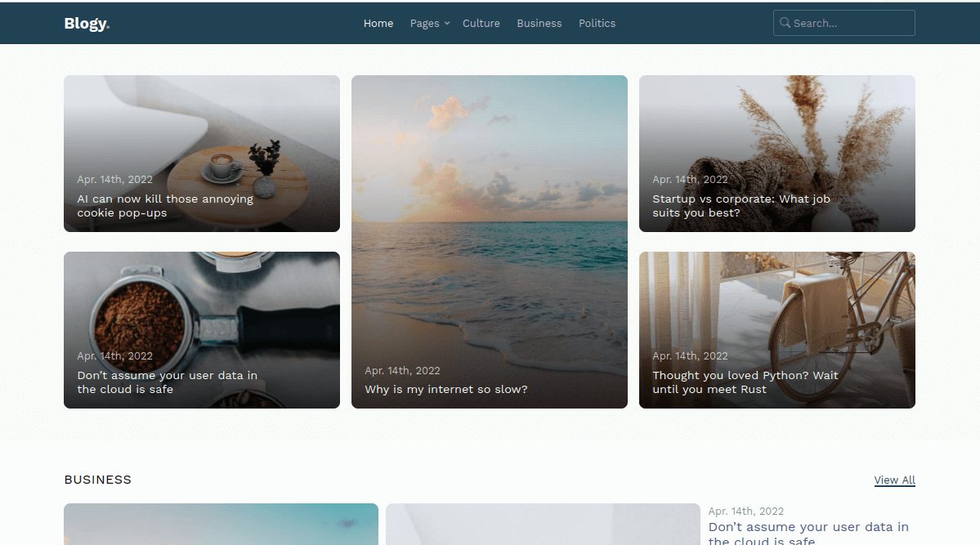
Task: Switch to the Politics section
Action: coord(597,23)
